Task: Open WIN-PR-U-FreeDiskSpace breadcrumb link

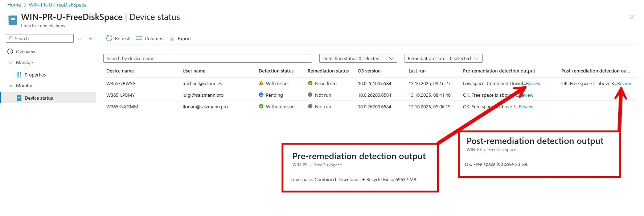Action: coord(58,5)
